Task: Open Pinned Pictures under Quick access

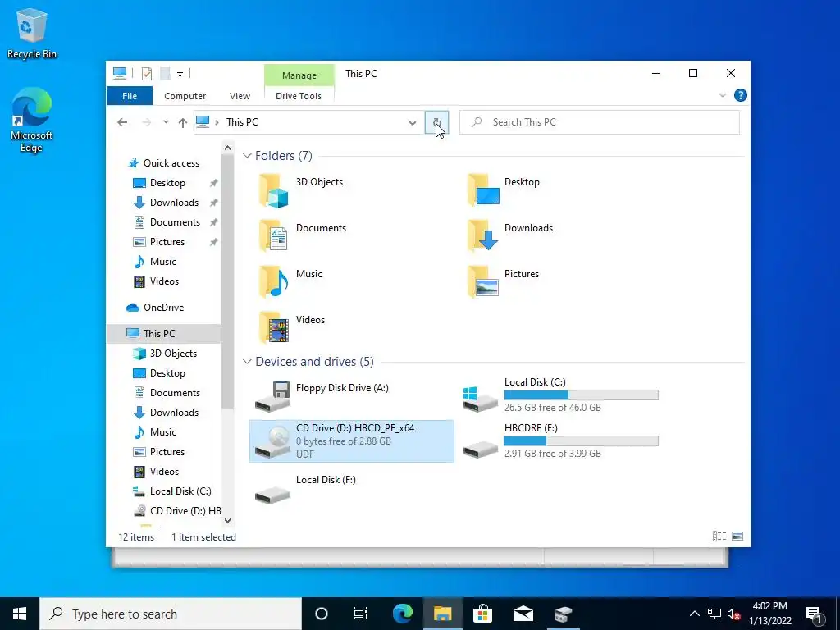Action: click(159, 242)
